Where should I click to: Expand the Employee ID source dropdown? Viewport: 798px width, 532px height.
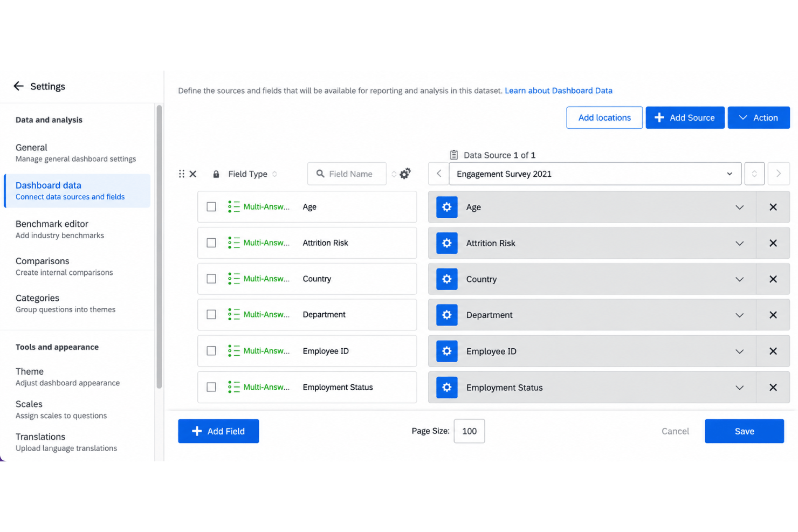point(739,351)
